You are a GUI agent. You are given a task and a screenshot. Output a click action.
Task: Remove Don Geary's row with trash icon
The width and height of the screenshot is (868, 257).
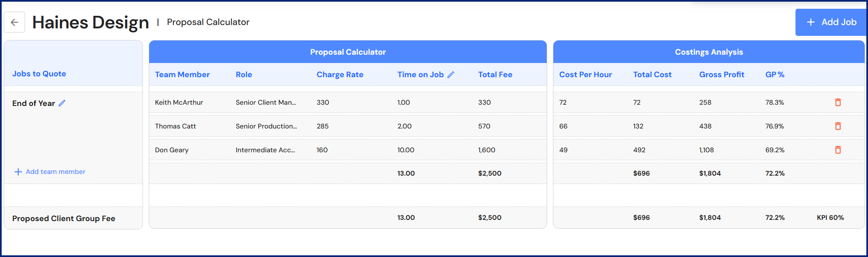pyautogui.click(x=838, y=150)
